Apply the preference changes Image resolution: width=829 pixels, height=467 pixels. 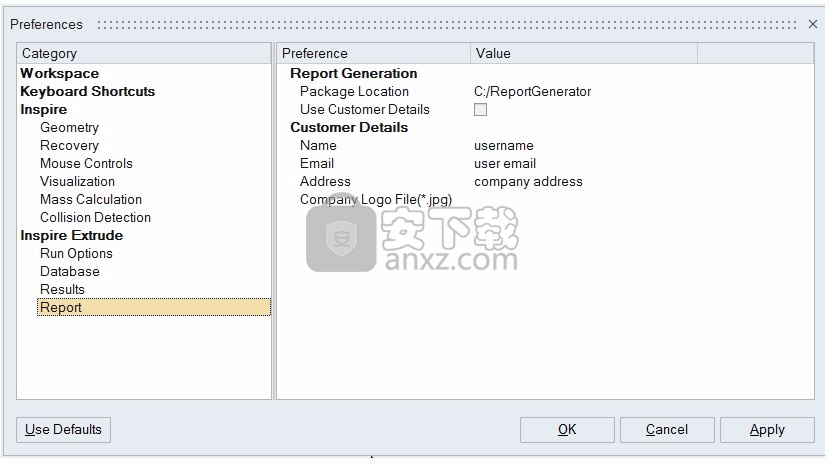point(767,430)
